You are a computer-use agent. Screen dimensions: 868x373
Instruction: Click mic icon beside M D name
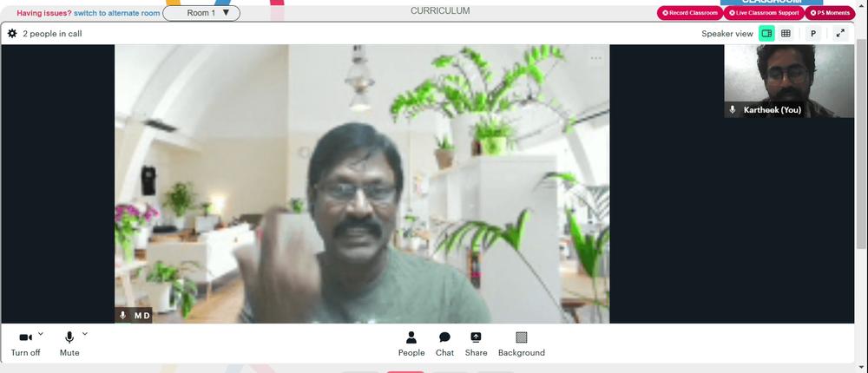pyautogui.click(x=123, y=316)
